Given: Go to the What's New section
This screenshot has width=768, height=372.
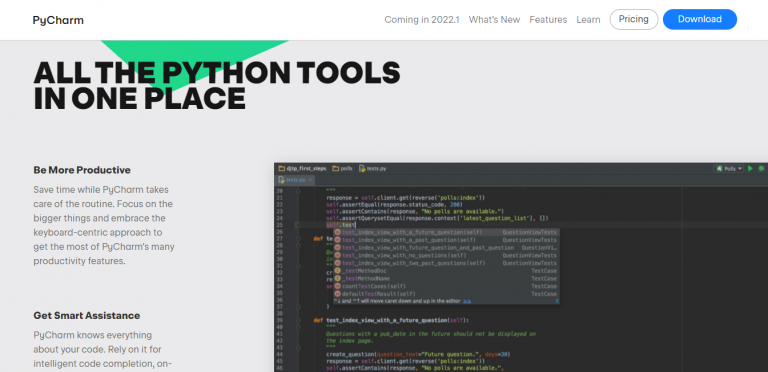Looking at the screenshot, I should (494, 20).
